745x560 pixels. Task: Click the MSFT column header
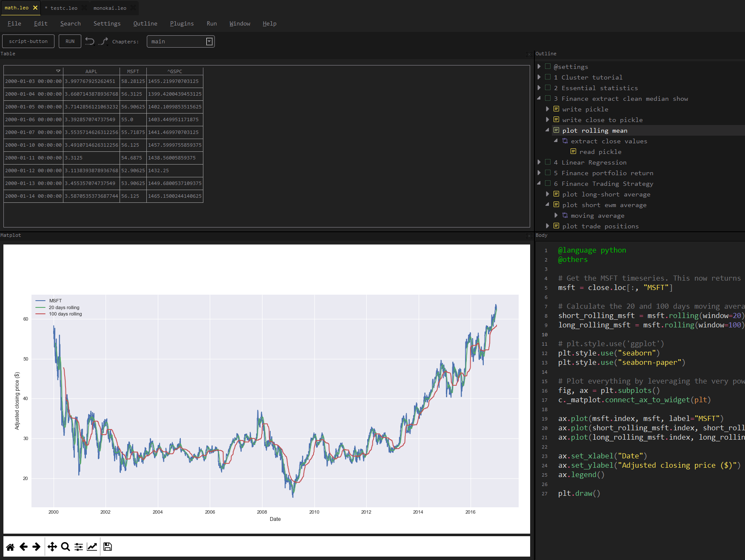[x=133, y=71]
